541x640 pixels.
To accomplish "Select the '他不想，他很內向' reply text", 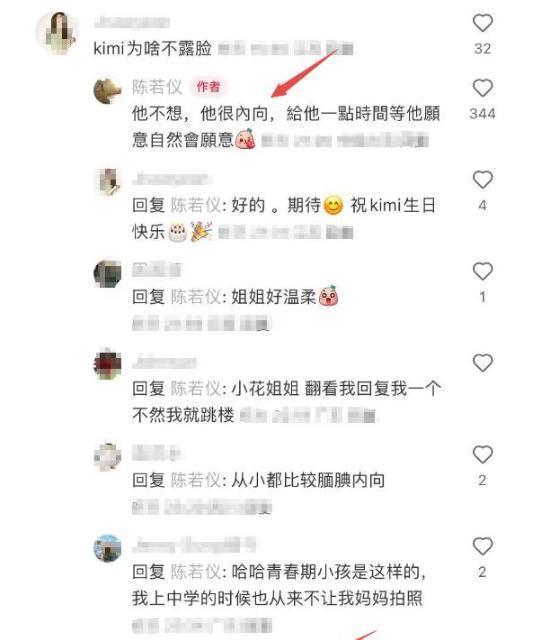I will pos(286,127).
